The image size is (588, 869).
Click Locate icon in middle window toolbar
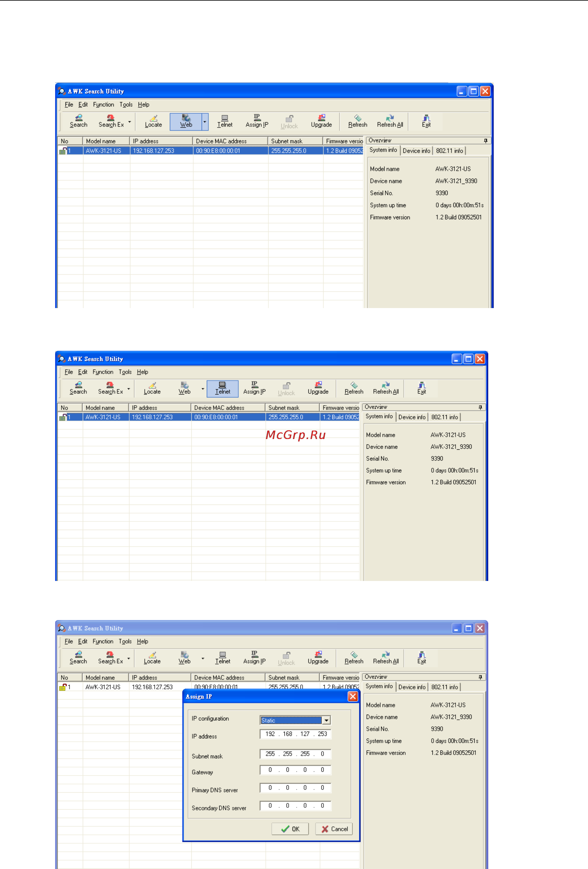click(x=152, y=388)
